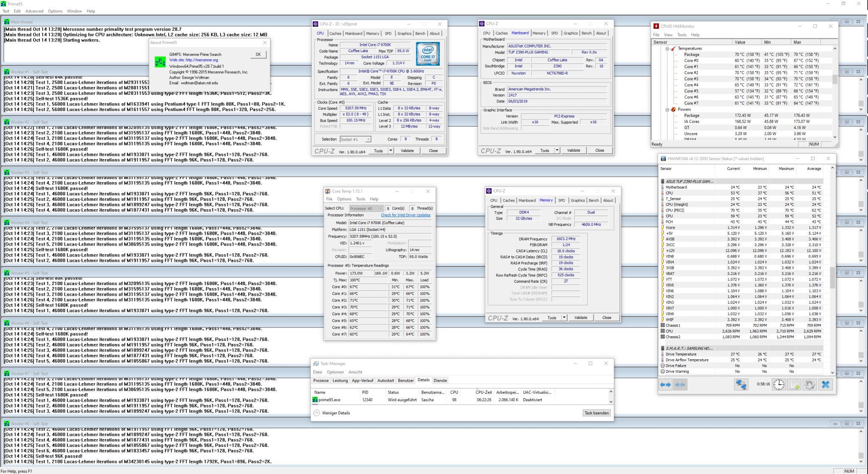Open Datei menu in Task-Manager
The height and width of the screenshot is (474, 868).
[317, 372]
